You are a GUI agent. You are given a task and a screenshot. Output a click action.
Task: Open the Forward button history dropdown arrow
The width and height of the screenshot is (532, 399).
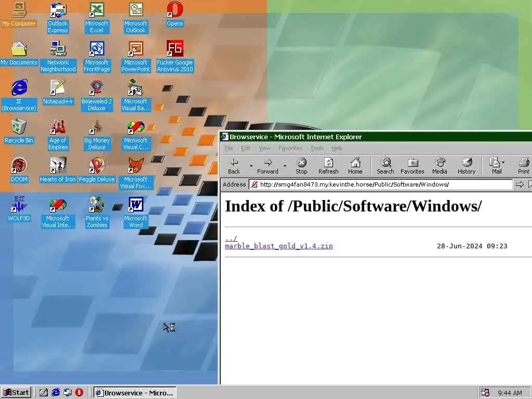click(285, 166)
